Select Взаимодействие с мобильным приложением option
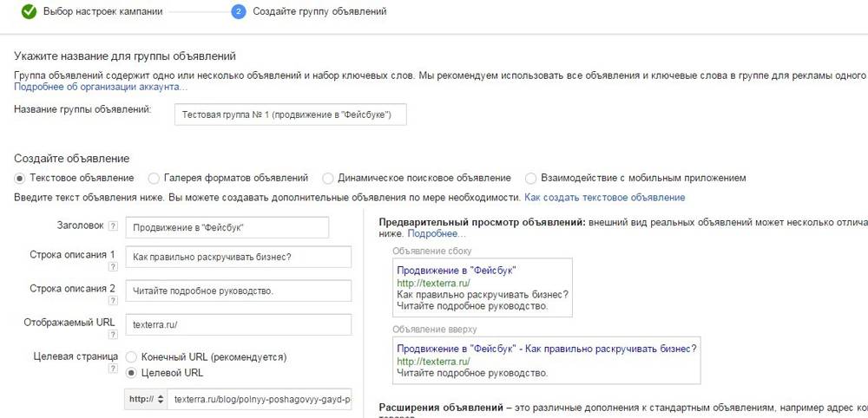868x418 pixels. (531, 178)
